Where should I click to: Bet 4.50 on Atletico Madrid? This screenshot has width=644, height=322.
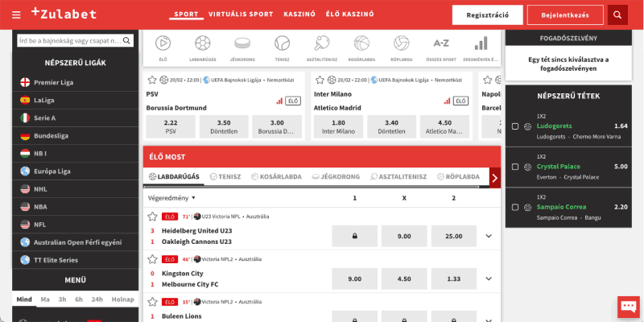point(444,126)
